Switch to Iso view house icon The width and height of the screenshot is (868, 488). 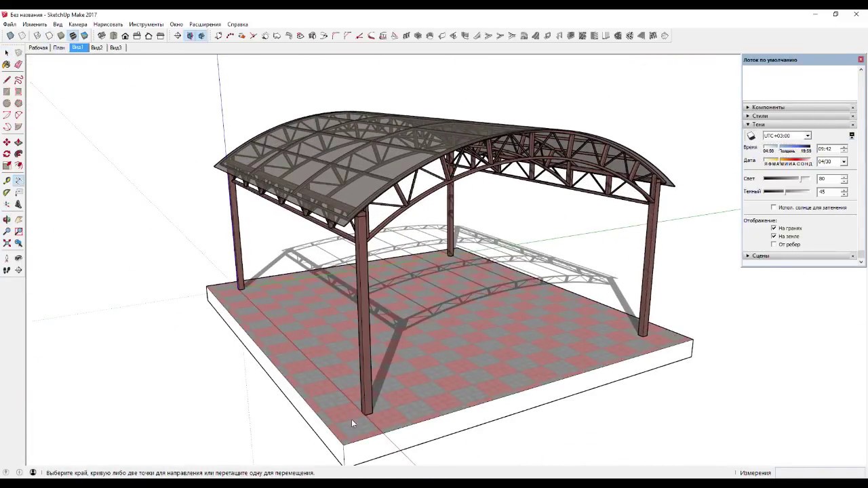point(102,35)
